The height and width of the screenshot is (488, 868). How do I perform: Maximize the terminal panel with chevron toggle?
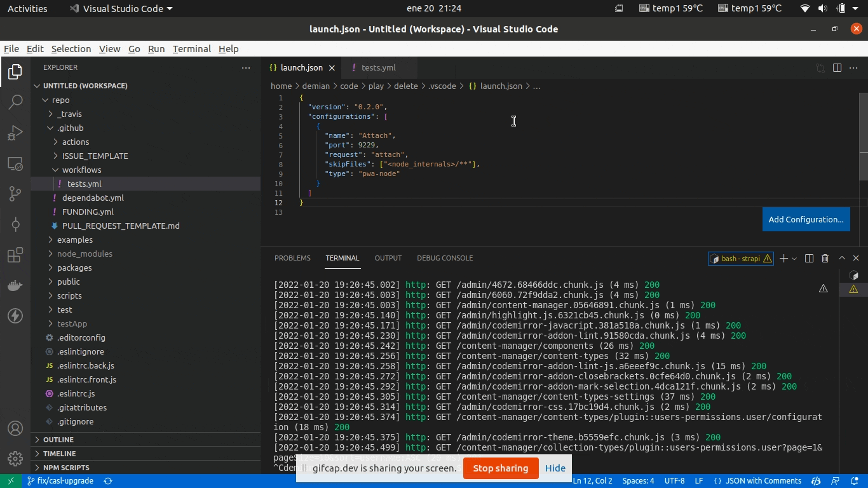[841, 258]
